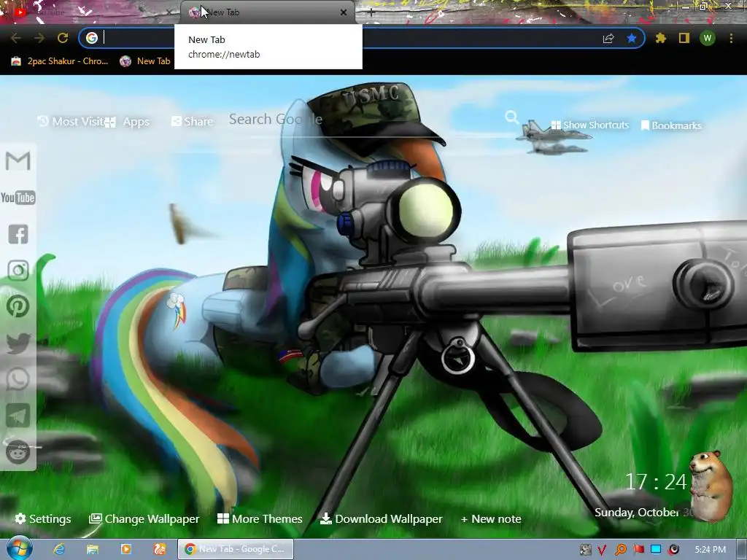Click the share page icon in address bar
This screenshot has width=747, height=560.
click(x=608, y=39)
